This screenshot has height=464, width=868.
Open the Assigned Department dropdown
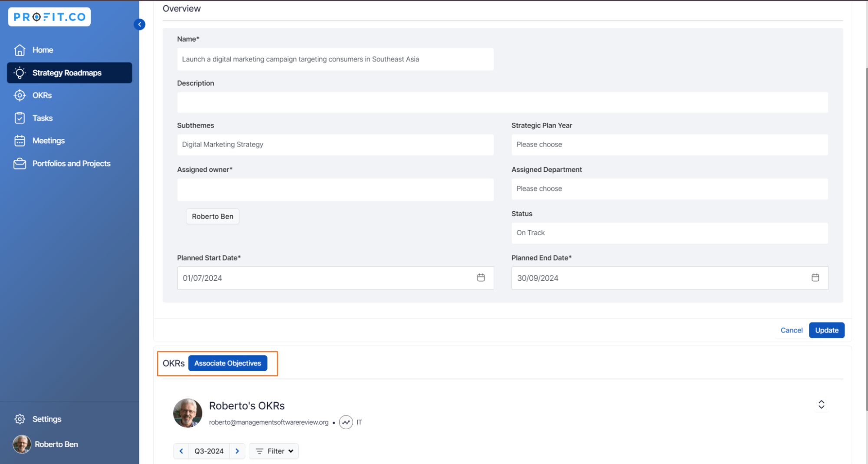[x=669, y=189]
